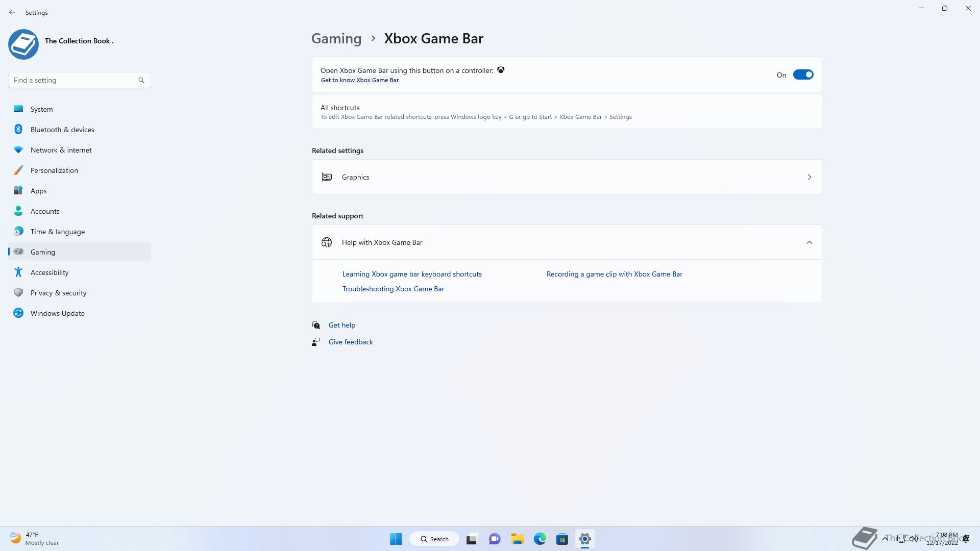
Task: Open the weather widget showing 47°F
Action: 35,539
